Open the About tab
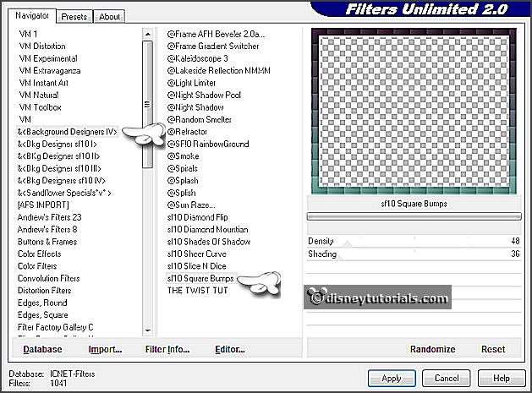This screenshot has height=393, width=532. click(x=109, y=17)
